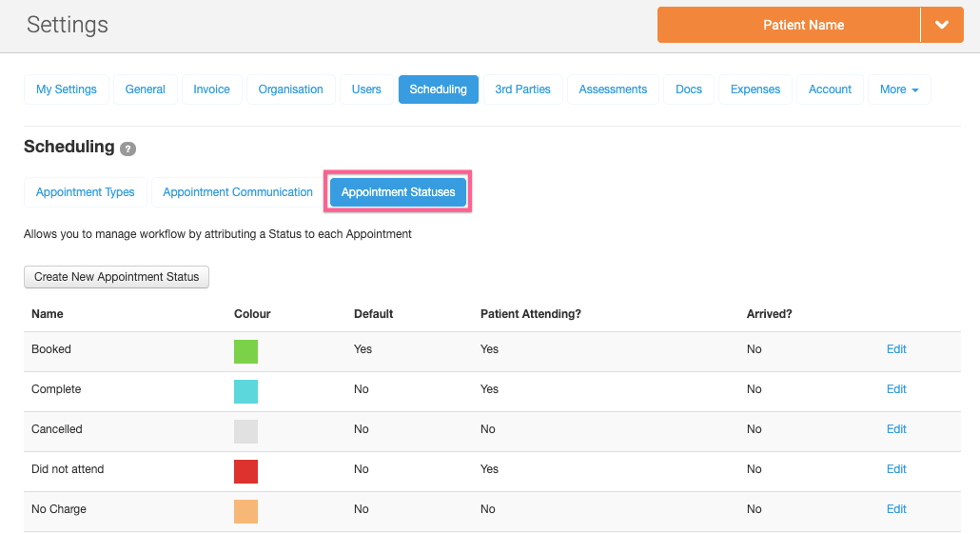Click the cyan Complete colour swatch
The height and width of the screenshot is (534, 980).
(245, 391)
